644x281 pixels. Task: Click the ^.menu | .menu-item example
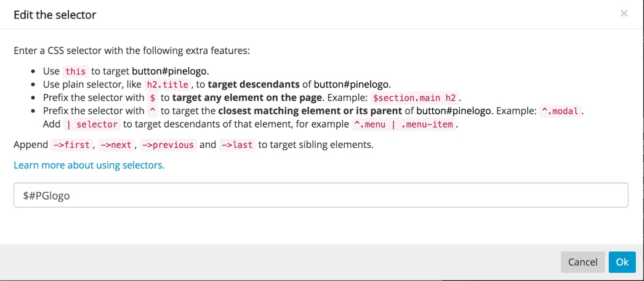pos(404,124)
